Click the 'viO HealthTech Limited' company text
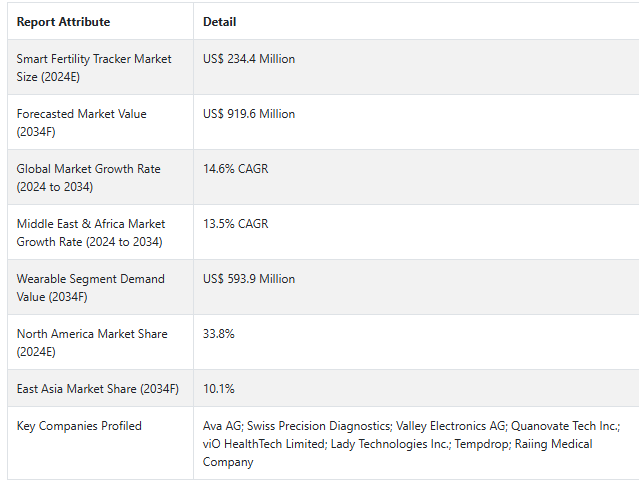This screenshot has width=639, height=484. point(262,444)
